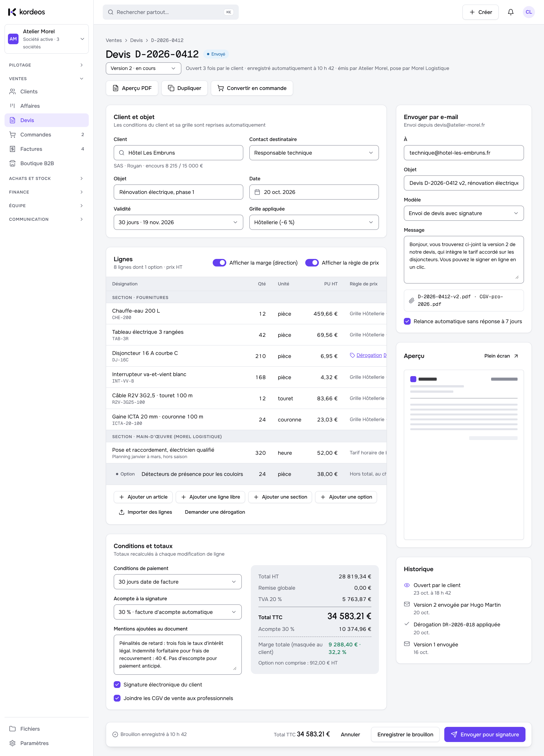Click the Affaires pipeline icon
The width and height of the screenshot is (544, 756).
click(13, 106)
